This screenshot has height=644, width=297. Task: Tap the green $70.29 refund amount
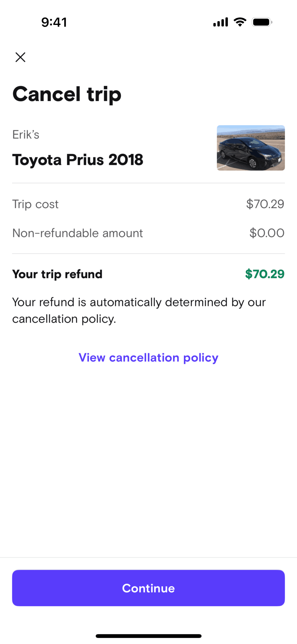pos(265,274)
